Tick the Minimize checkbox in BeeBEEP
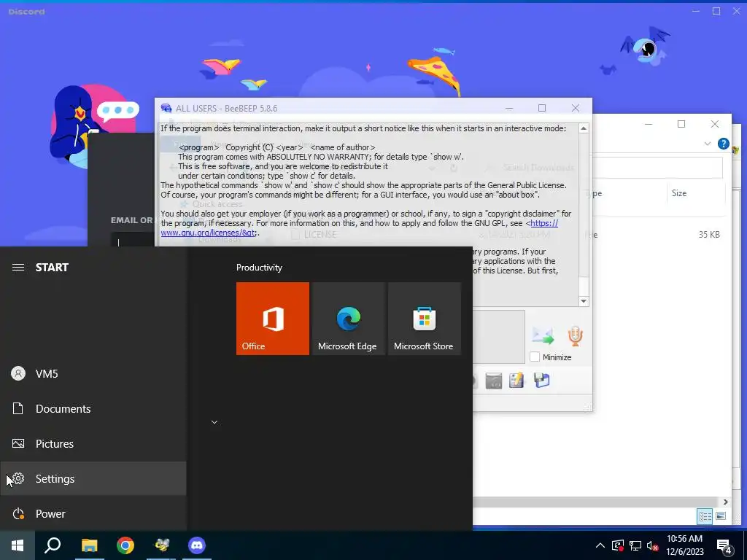This screenshot has width=747, height=560. coord(535,357)
